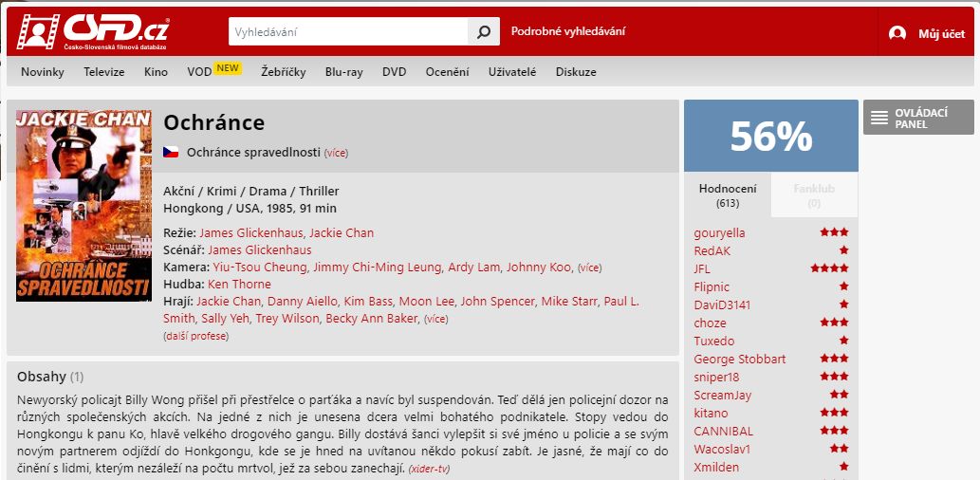Viewport: 980px width, 480px height.
Task: Open Diskuze discussions section
Action: point(576,72)
